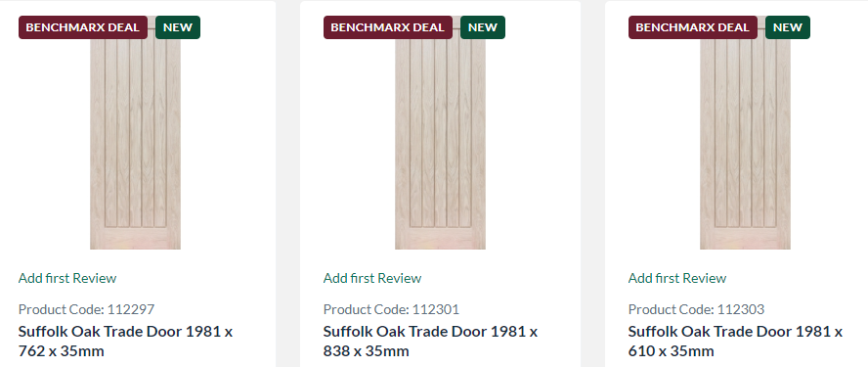868x367 pixels.
Task: Open Suffolk Oak Trade Door 1981 x 838 title
Action: coord(431,342)
